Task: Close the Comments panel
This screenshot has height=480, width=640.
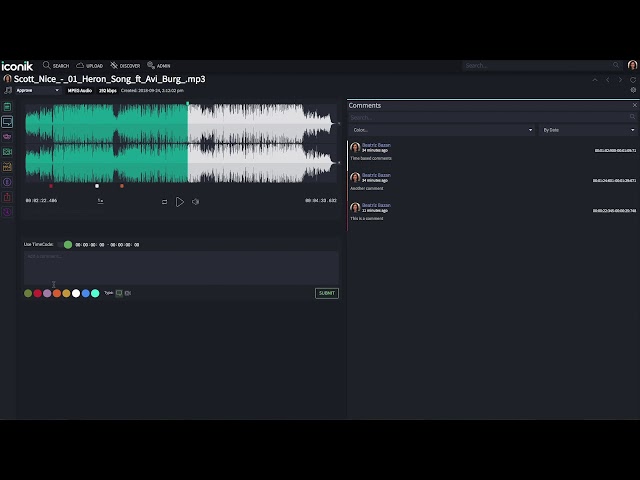Action: [x=635, y=105]
